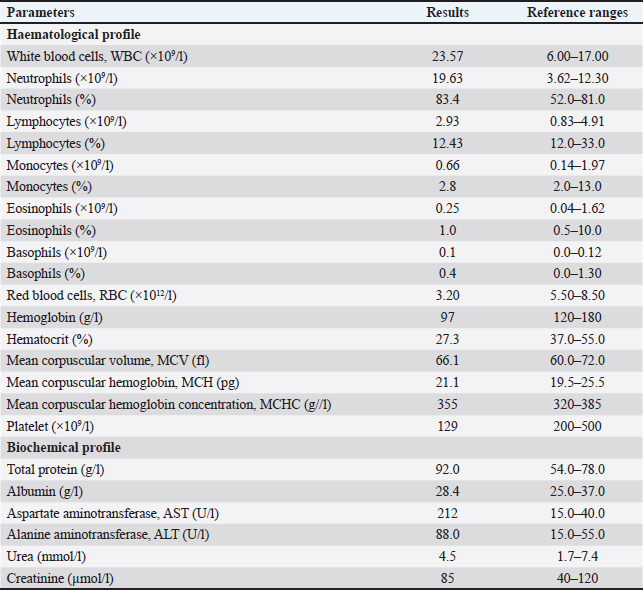
Task: Click the ALT result value 88.0
Action: click(x=448, y=534)
